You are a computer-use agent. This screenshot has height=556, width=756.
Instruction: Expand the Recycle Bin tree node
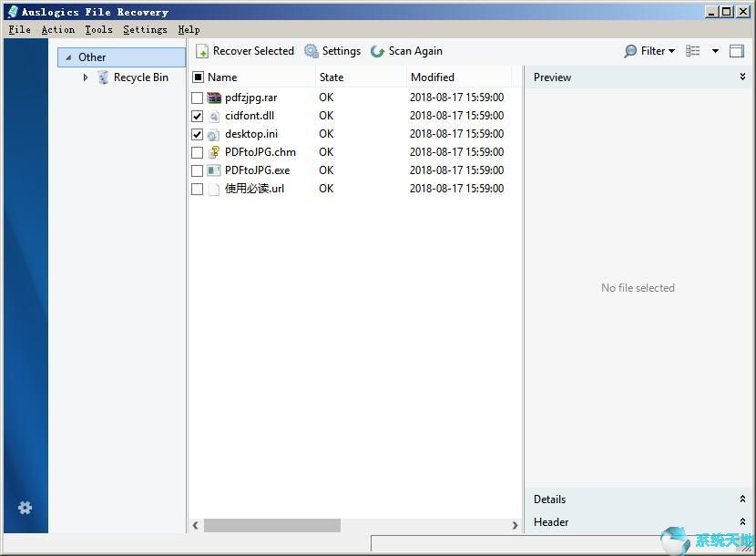coord(85,77)
